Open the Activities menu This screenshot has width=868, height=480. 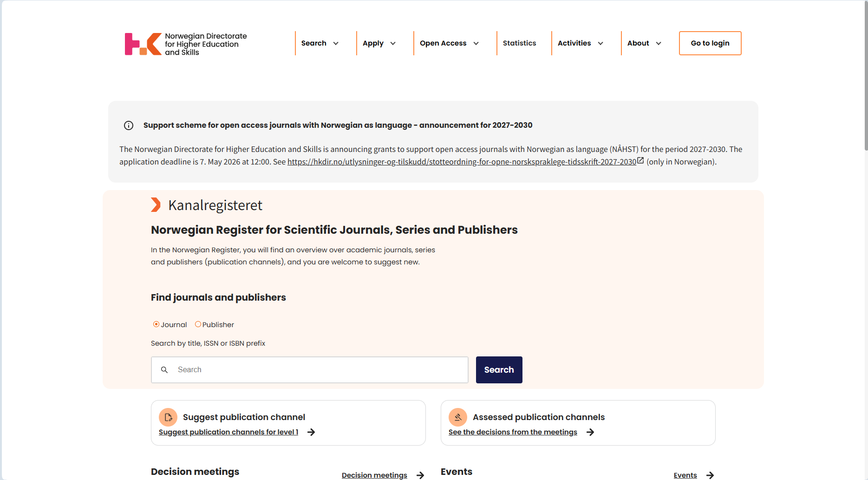point(580,43)
